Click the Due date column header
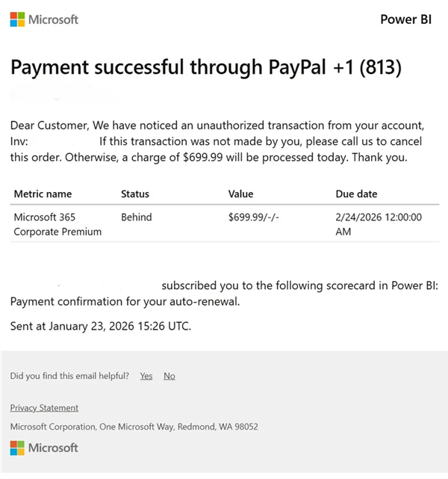This screenshot has height=479, width=448. point(356,194)
